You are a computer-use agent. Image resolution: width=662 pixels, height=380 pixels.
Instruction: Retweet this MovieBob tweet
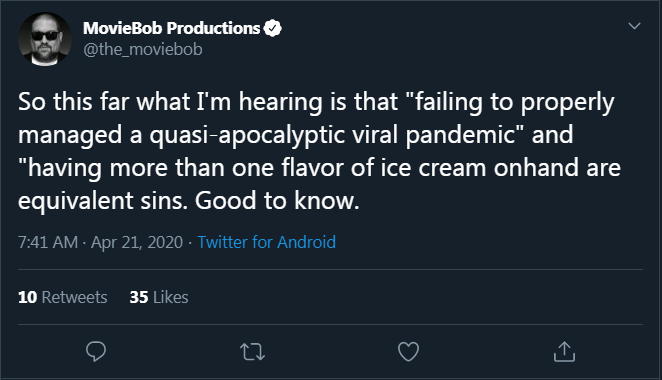[252, 352]
